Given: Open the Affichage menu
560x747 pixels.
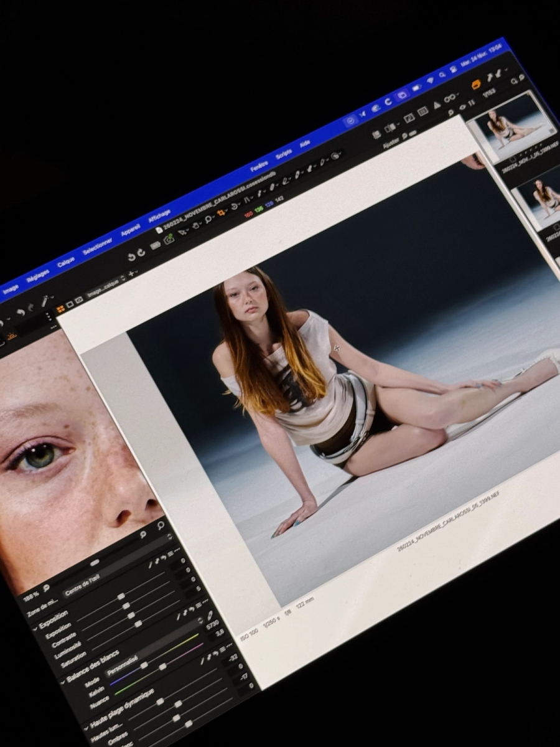Looking at the screenshot, I should click(159, 215).
